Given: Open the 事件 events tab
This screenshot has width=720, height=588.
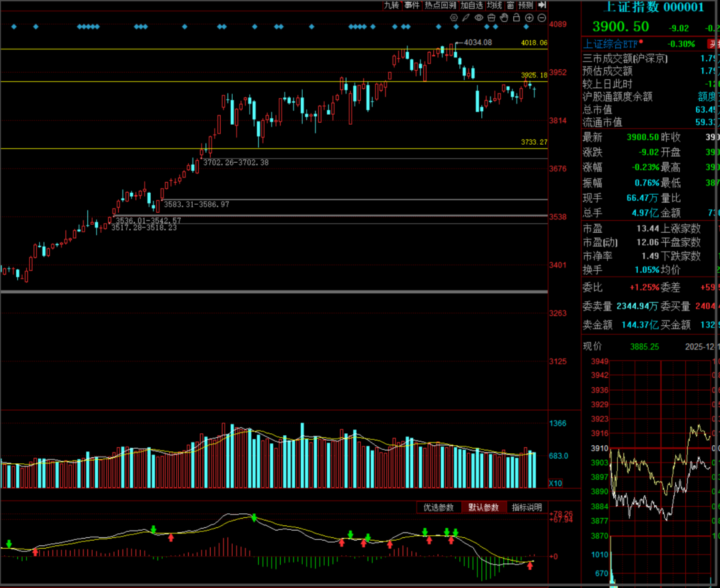Looking at the screenshot, I should tap(412, 5).
